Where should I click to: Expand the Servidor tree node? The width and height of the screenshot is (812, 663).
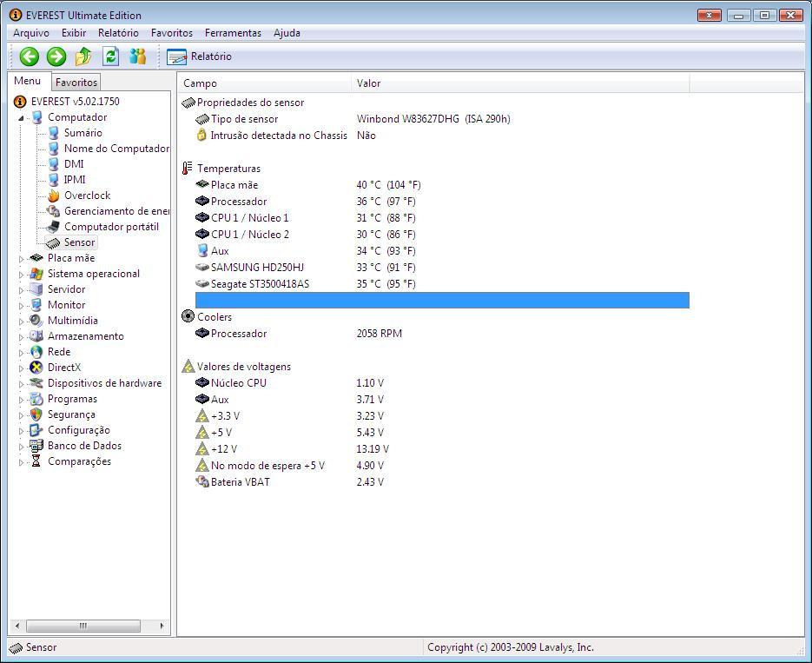click(x=21, y=290)
